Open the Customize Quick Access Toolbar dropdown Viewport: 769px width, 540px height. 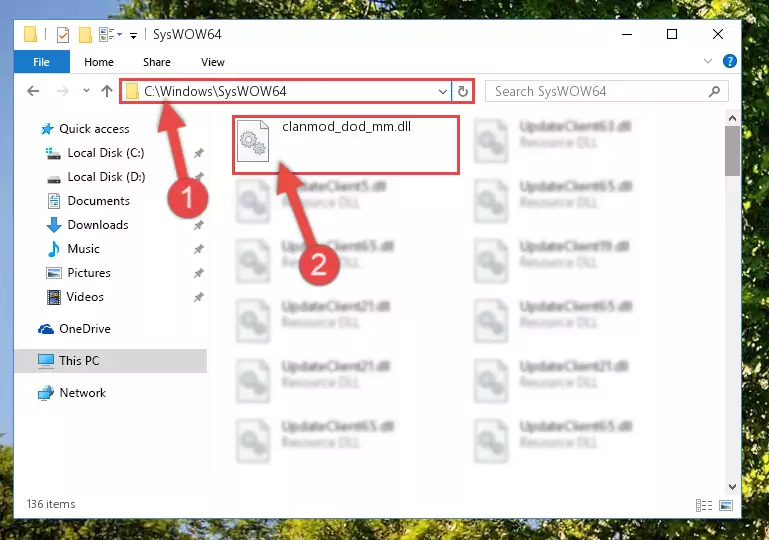point(133,35)
